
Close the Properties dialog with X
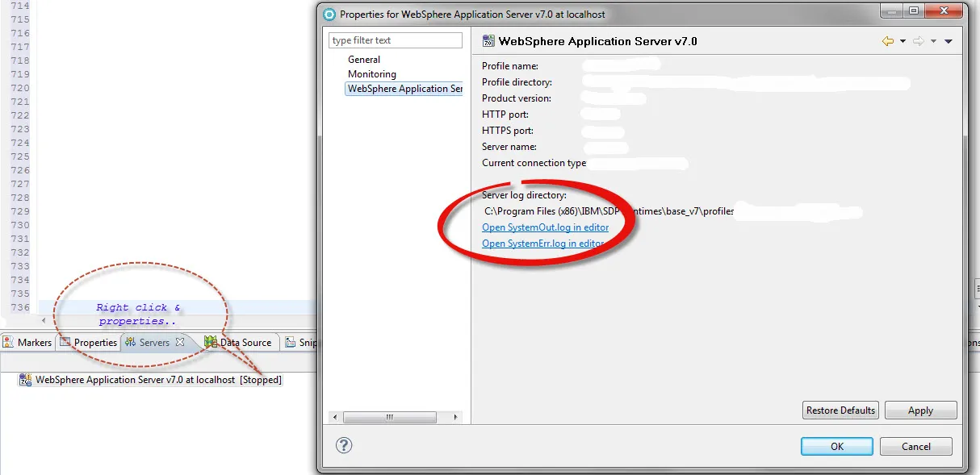[x=942, y=11]
